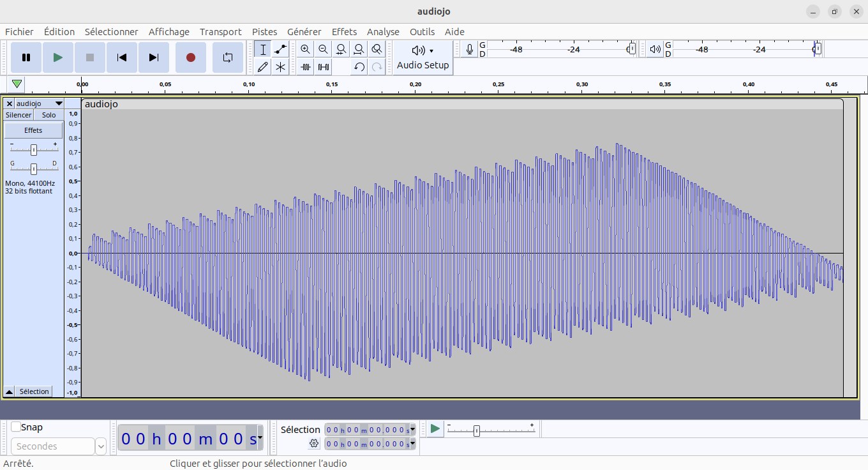This screenshot has height=470, width=868.
Task: Mute track with Silencer button
Action: pos(19,115)
